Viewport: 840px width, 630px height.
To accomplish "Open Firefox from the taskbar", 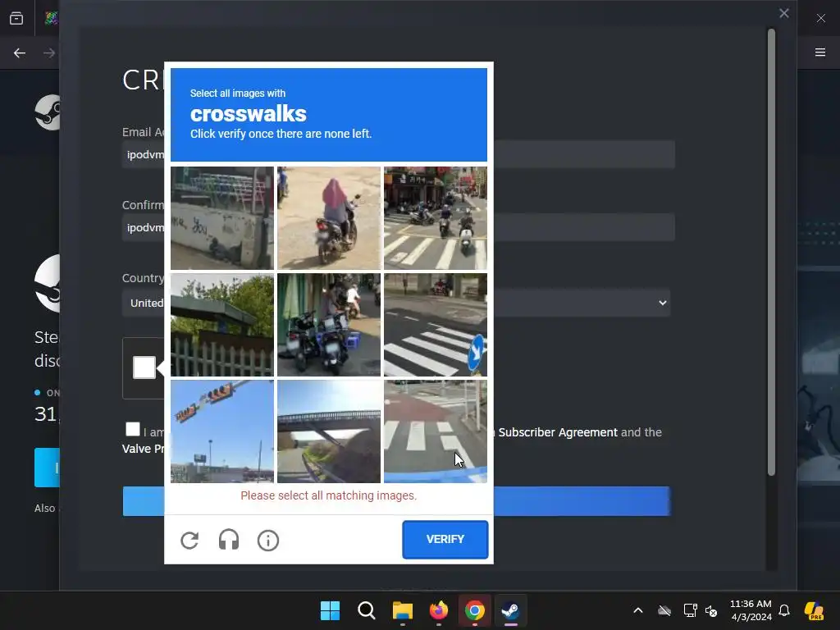I will [x=439, y=610].
